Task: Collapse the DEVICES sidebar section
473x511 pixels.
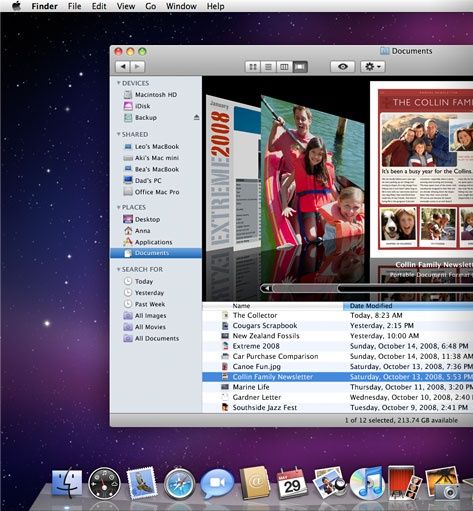Action: point(118,83)
